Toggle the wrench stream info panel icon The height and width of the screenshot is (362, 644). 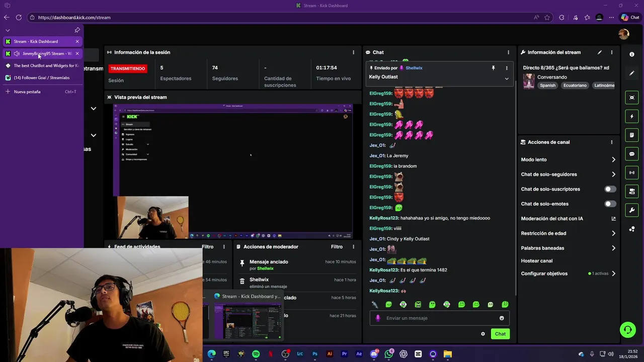[x=632, y=210]
